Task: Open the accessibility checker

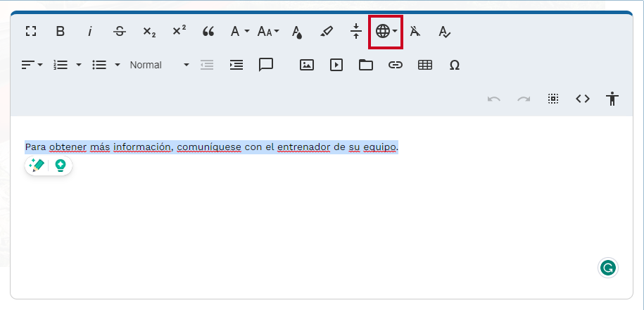Action: pyautogui.click(x=612, y=99)
